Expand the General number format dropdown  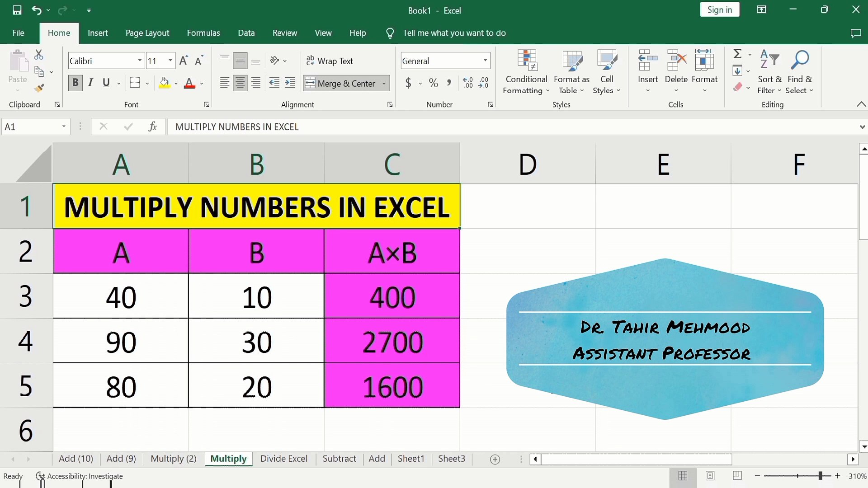tap(485, 61)
